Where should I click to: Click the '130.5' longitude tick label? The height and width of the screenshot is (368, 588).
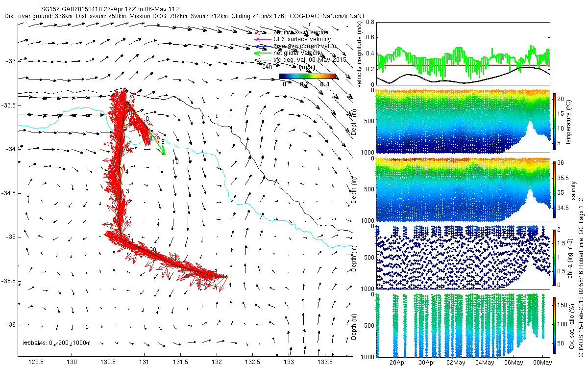pos(108,362)
